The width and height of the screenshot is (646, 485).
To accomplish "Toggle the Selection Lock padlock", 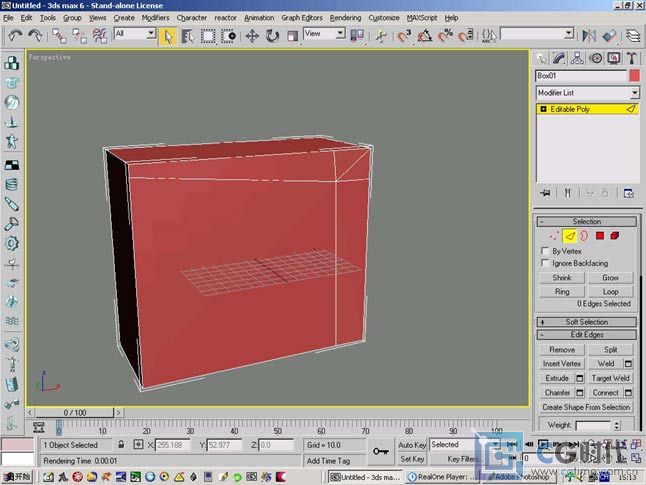I will [x=121, y=445].
